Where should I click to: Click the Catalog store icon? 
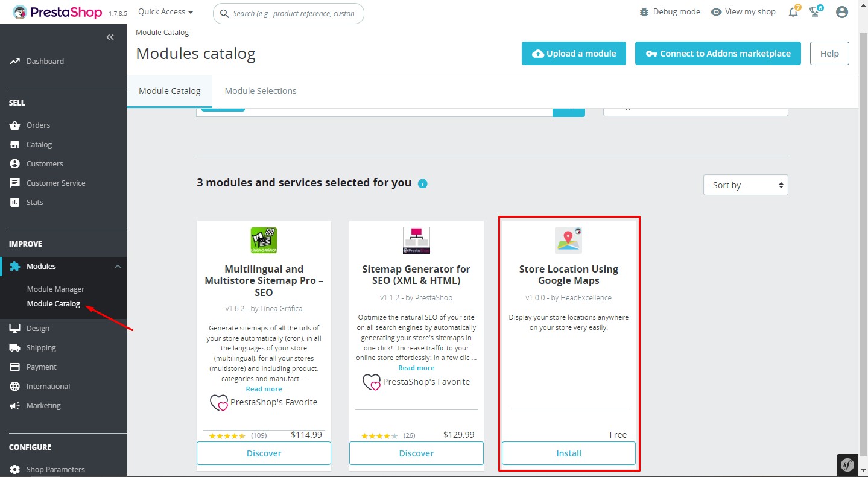(x=15, y=144)
